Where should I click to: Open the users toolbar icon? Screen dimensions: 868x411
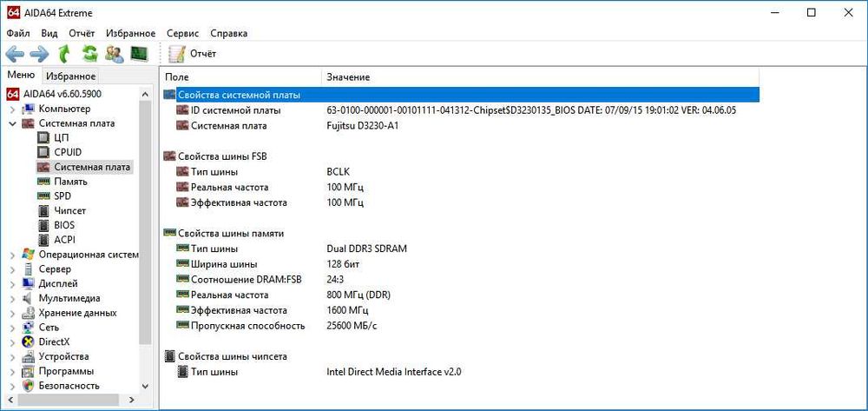point(115,54)
